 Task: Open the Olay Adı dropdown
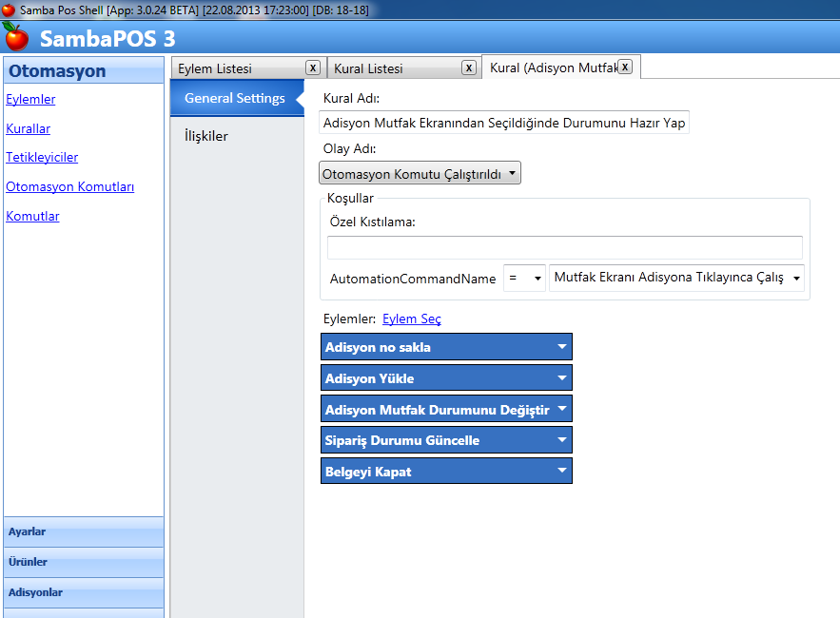pos(420,173)
